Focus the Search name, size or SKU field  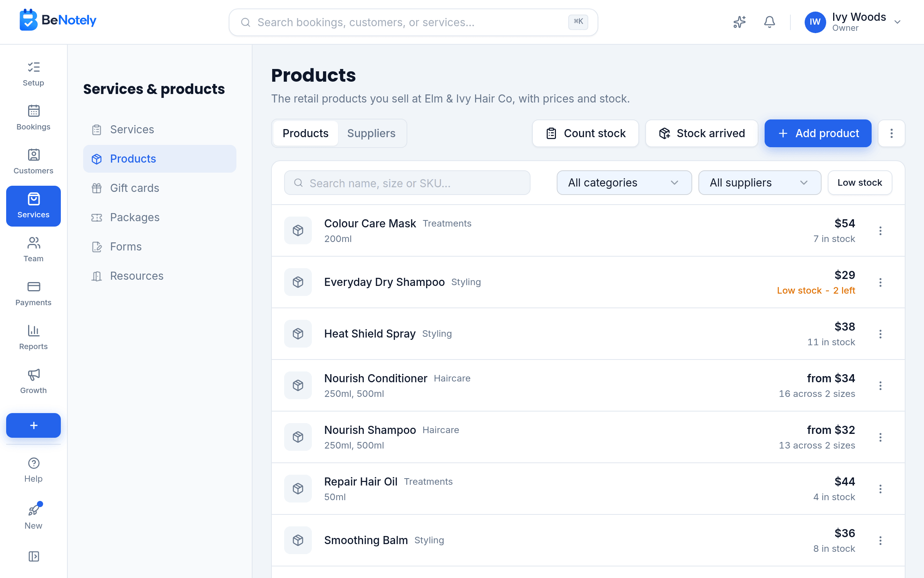[x=407, y=183]
